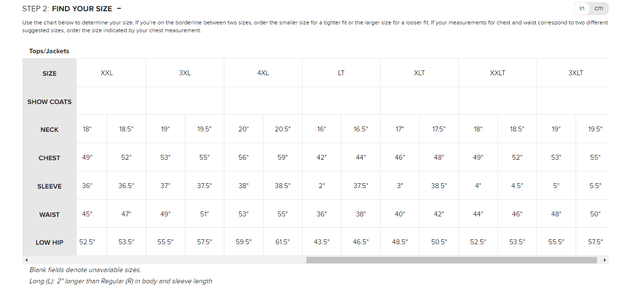Click the 4XL size column header
This screenshot has height=297, width=644.
(x=263, y=73)
